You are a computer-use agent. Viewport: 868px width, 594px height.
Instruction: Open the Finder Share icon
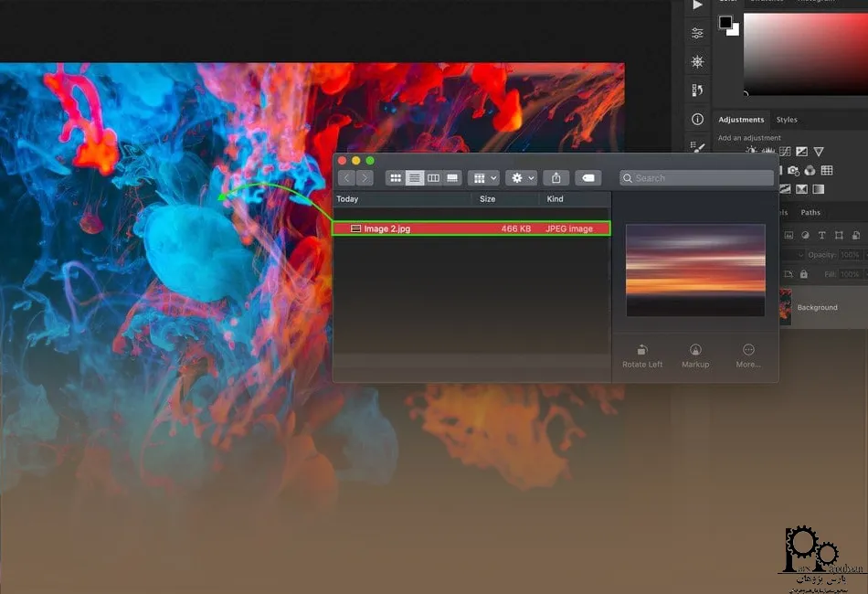point(556,177)
